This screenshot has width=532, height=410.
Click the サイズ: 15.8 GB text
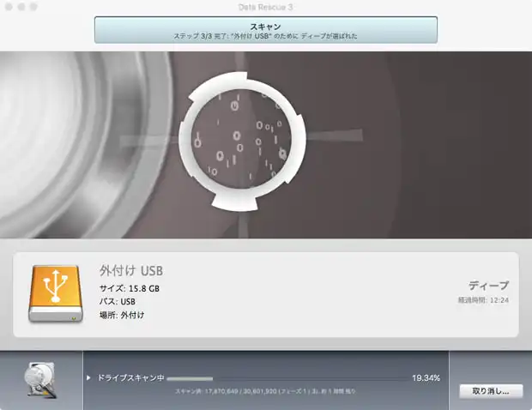130,288
